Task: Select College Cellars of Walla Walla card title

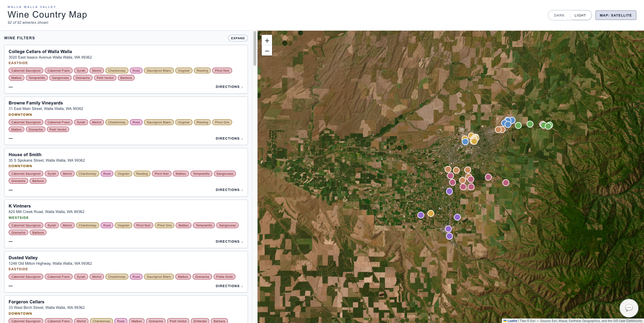Action: (x=40, y=51)
